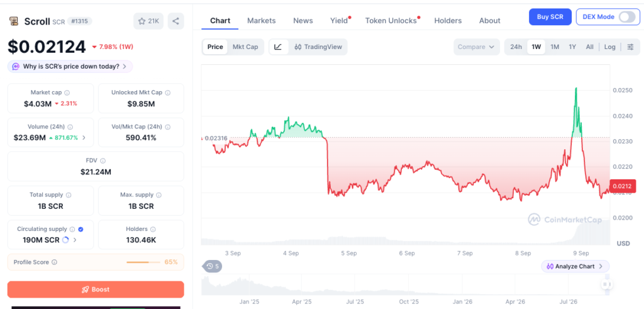The height and width of the screenshot is (309, 644).
Task: Expand the Volume (24h) chevron
Action: [84, 138]
